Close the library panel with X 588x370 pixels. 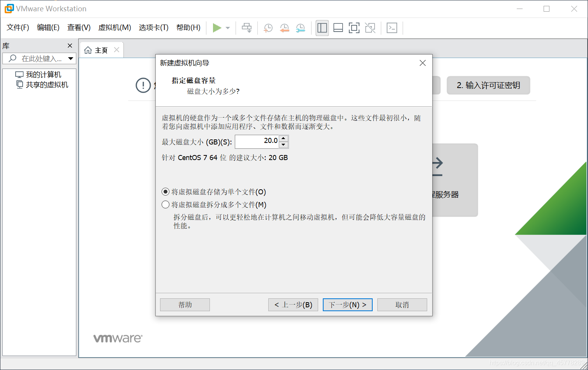click(x=70, y=46)
